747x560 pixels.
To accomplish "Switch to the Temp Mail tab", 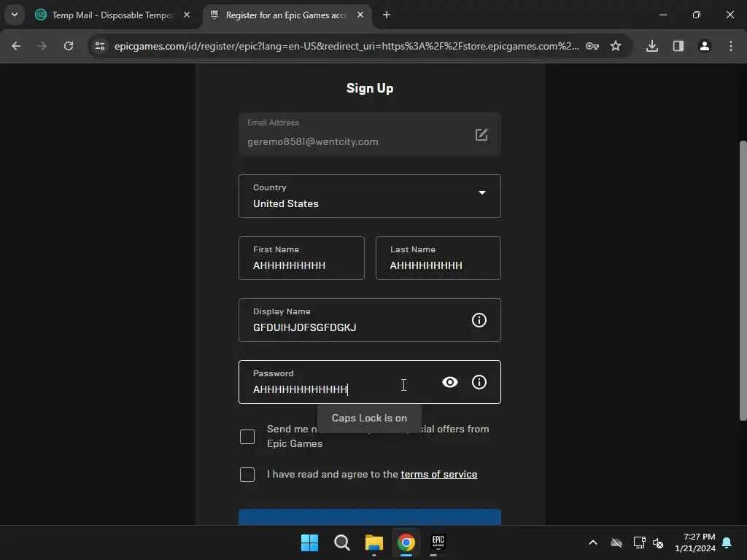I will point(112,15).
